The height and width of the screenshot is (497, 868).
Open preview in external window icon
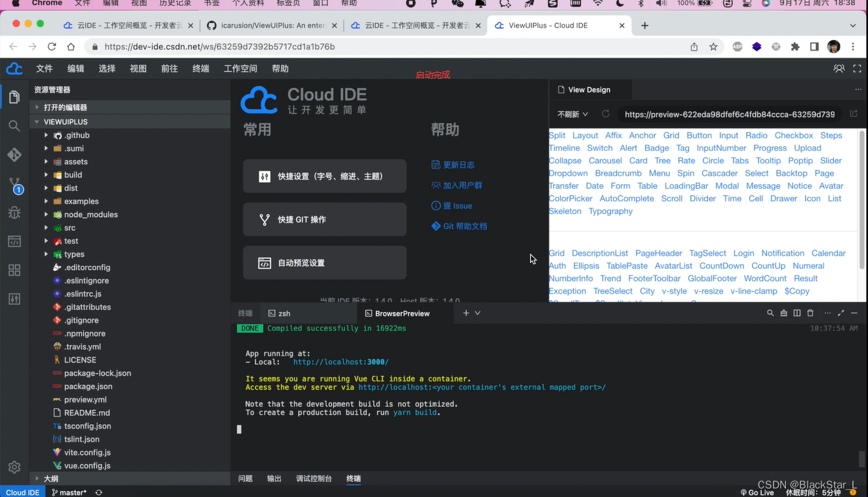(x=854, y=114)
